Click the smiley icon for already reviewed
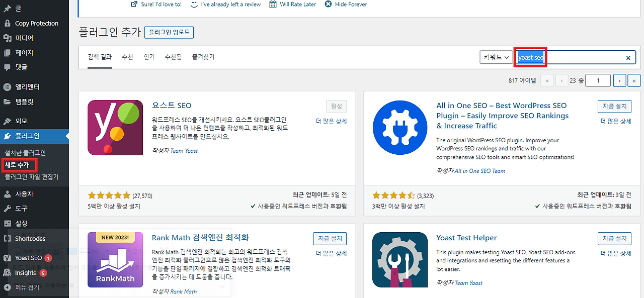This screenshot has width=644, height=298. pos(194,4)
